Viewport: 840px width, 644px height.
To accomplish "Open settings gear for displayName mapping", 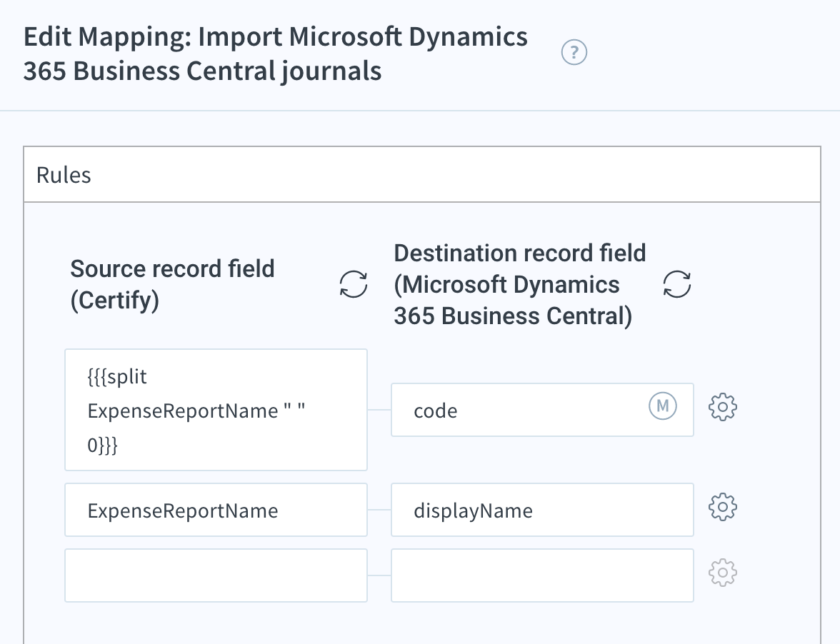I will click(x=723, y=507).
